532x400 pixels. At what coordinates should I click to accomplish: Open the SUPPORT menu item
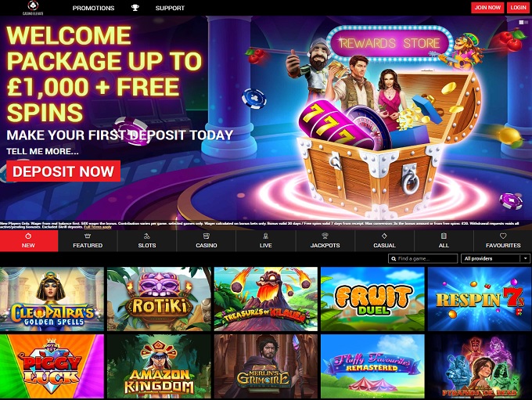pyautogui.click(x=170, y=8)
